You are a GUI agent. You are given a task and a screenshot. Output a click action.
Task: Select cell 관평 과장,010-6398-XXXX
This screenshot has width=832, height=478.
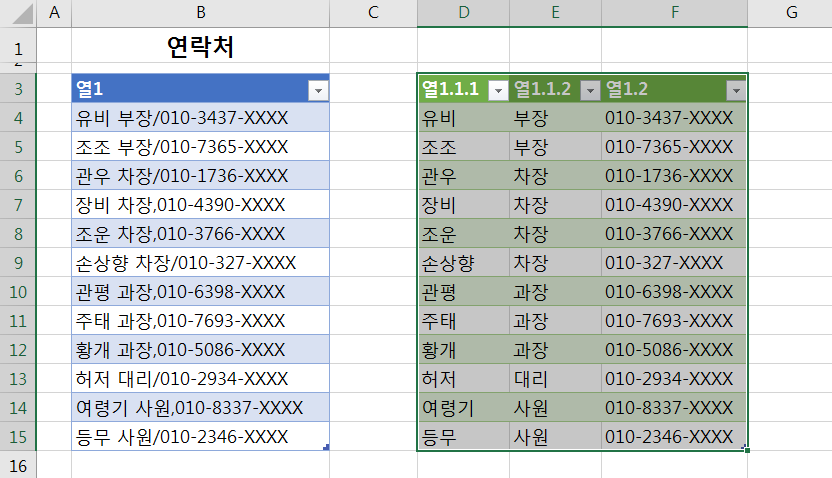pos(201,291)
